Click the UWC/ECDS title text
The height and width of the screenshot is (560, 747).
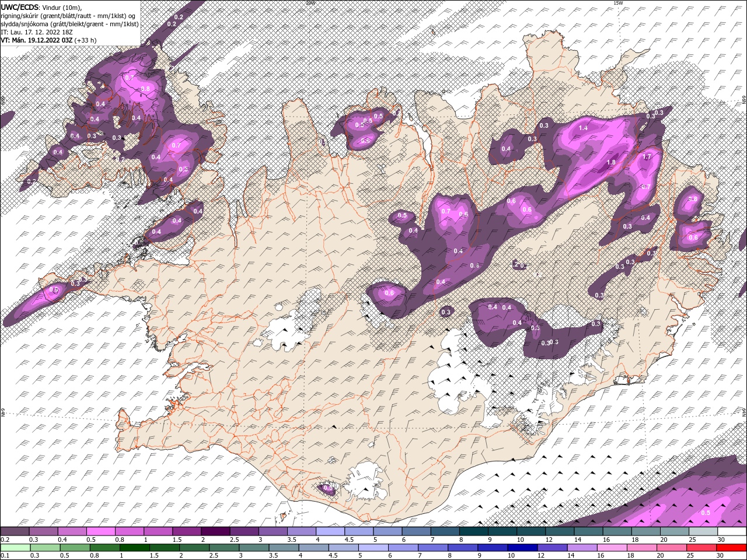[x=19, y=7]
